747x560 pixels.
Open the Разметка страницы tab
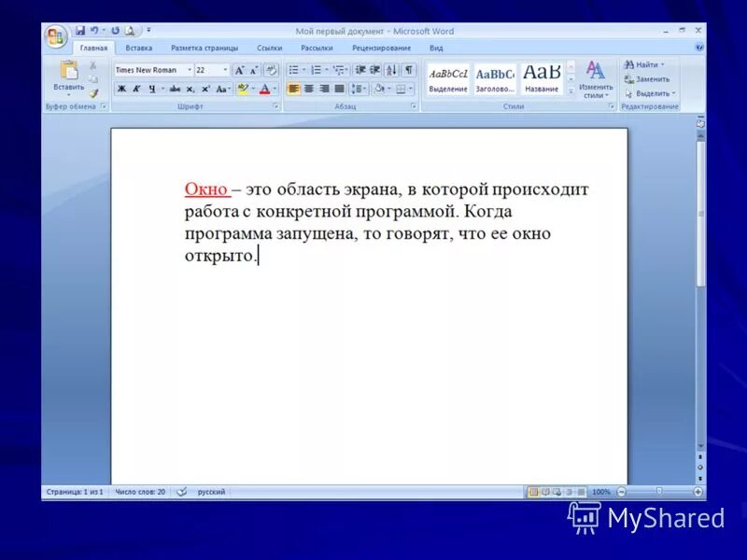[204, 49]
